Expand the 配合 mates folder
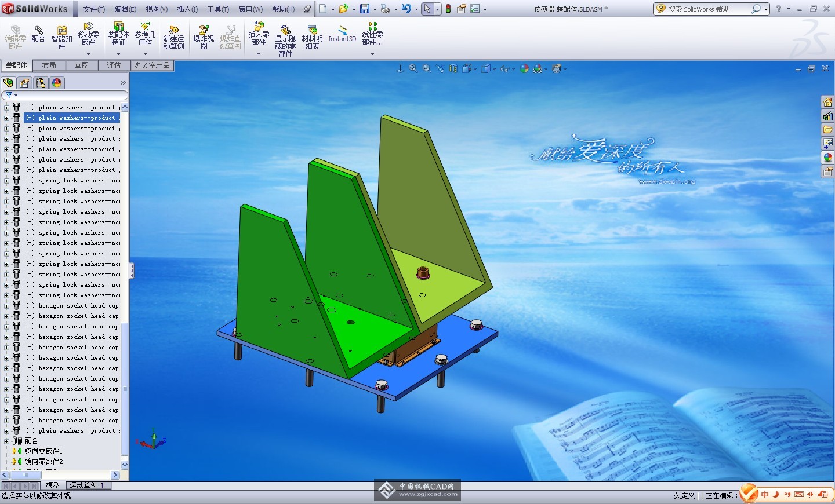 point(6,441)
